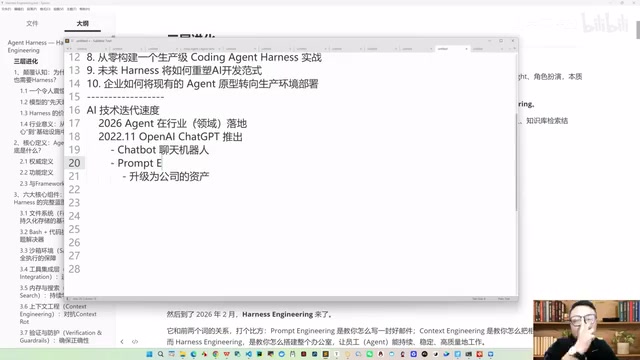Open Sublime Text tab list dropdown arrow
Viewport: 640px width, 360px height.
click(514, 49)
